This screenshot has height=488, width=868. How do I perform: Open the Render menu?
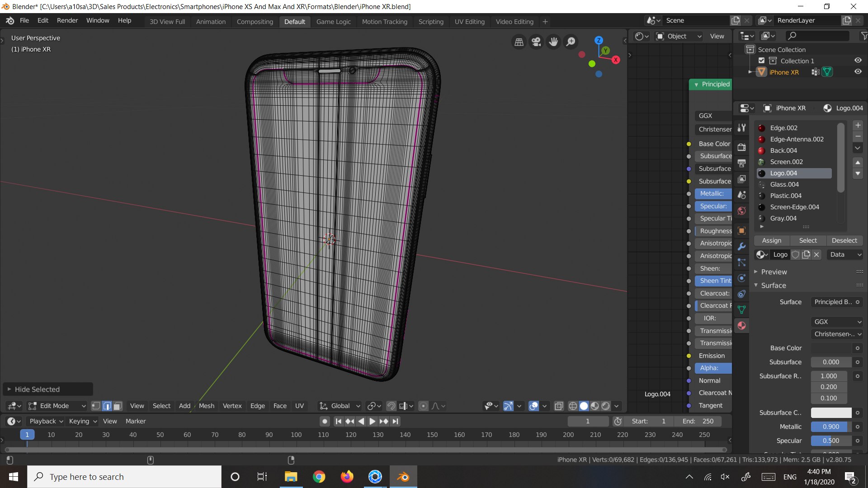(x=67, y=21)
